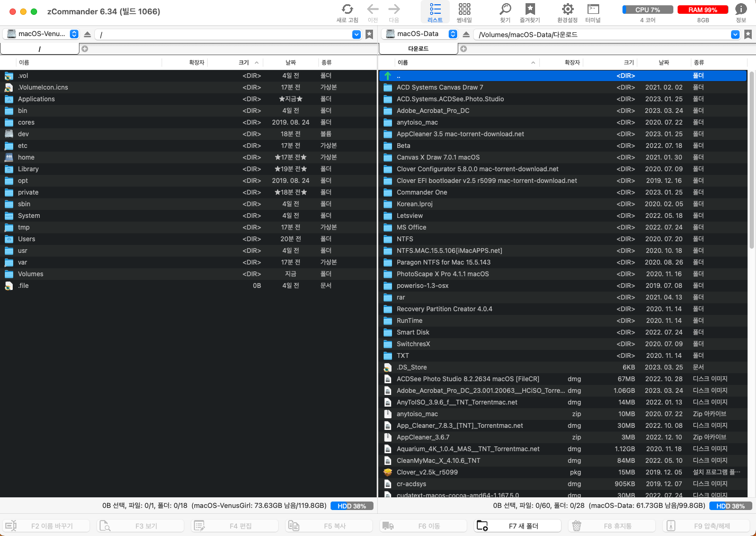The height and width of the screenshot is (536, 756).
Task: Eject the left panel volume
Action: (x=87, y=34)
